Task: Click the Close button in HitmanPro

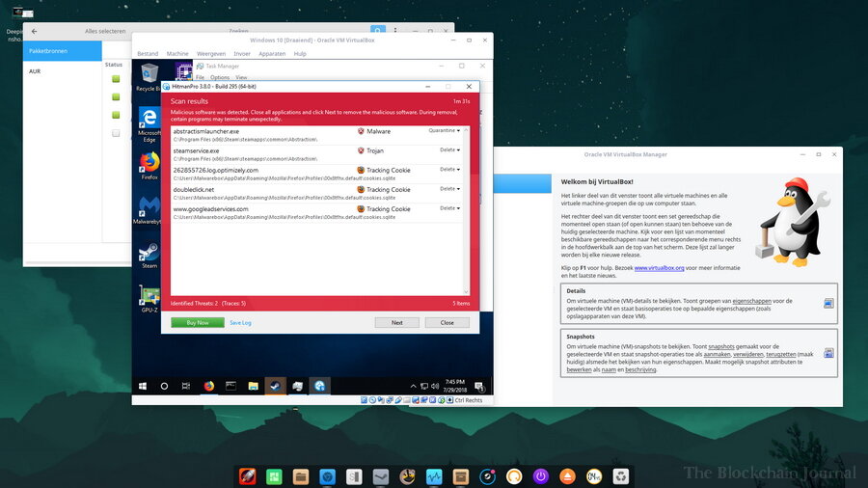Action: [x=447, y=322]
